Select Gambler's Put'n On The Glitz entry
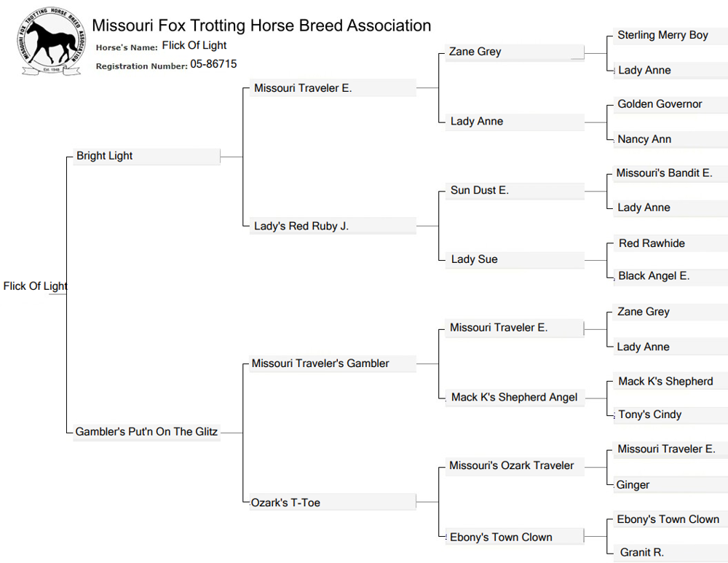 pyautogui.click(x=146, y=432)
